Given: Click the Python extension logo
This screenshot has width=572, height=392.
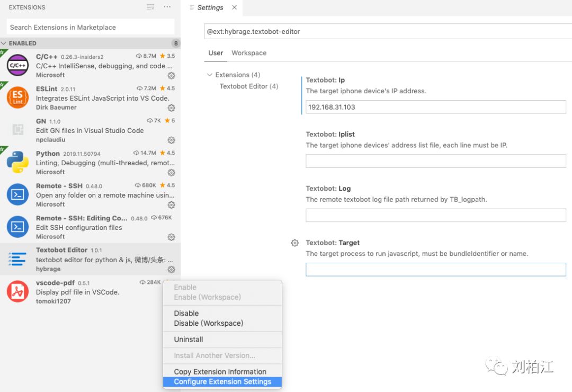Looking at the screenshot, I should click(x=18, y=162).
